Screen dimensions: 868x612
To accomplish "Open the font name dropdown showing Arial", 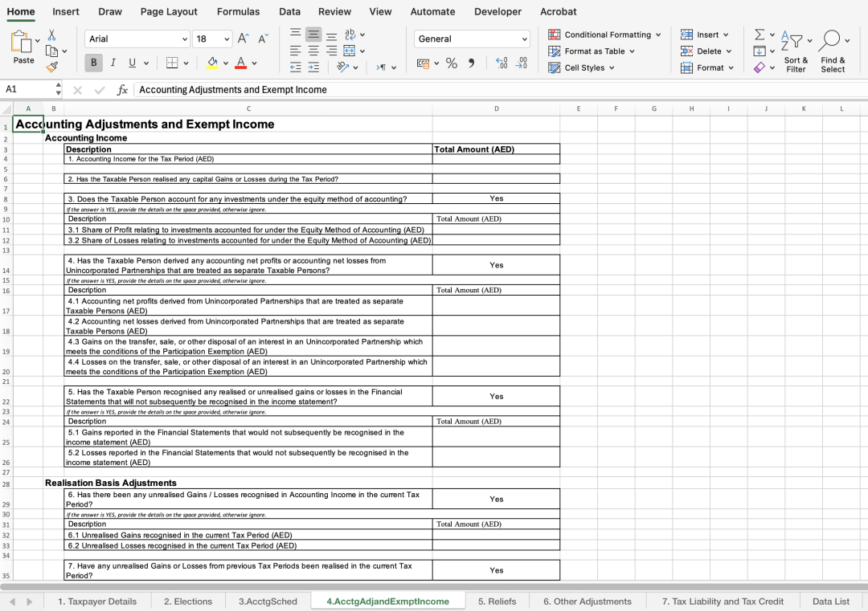I will click(x=137, y=39).
